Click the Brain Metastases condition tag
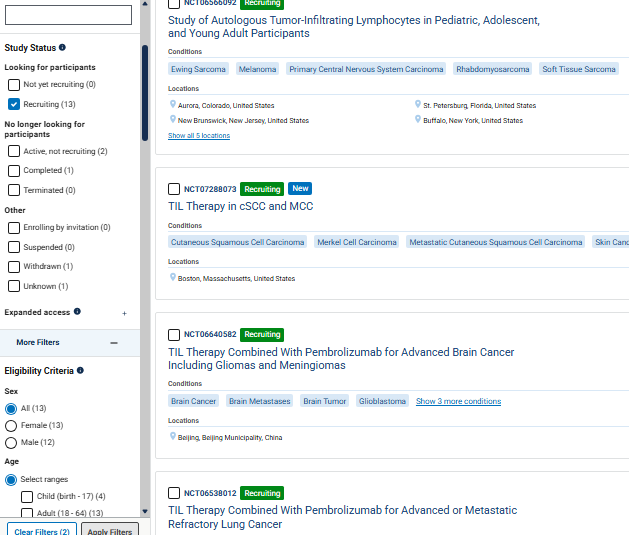 (260, 401)
